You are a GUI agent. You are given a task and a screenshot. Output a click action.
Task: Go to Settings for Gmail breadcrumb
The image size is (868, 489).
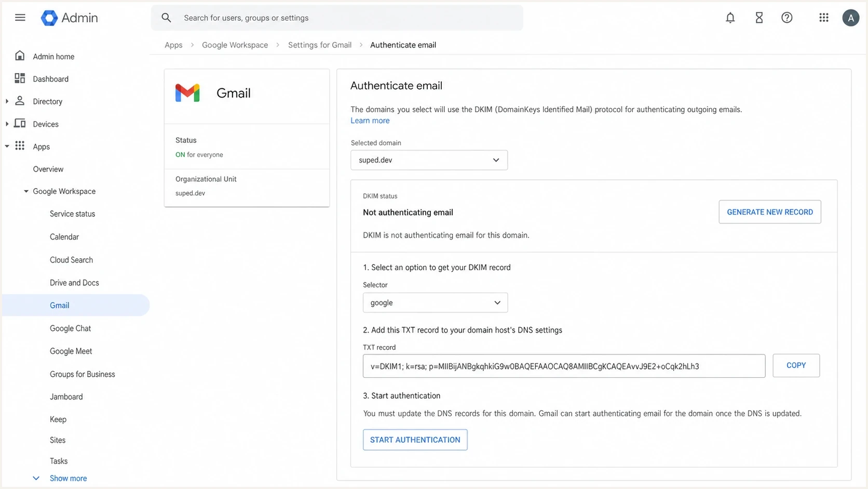point(320,45)
